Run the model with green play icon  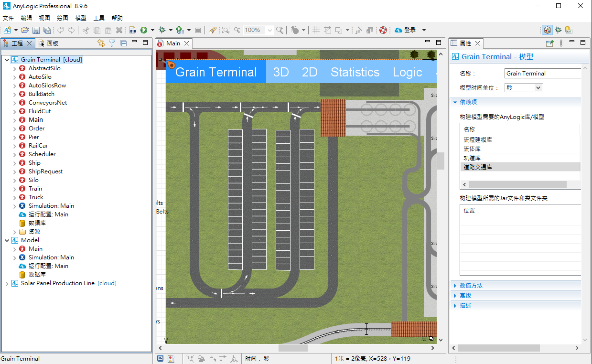(x=144, y=30)
